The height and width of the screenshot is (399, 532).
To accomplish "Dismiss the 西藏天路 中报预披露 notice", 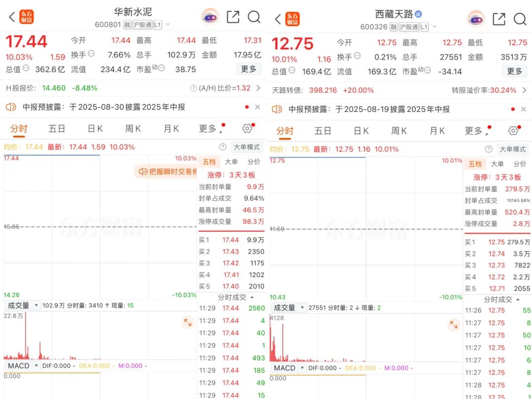I will tap(524, 109).
